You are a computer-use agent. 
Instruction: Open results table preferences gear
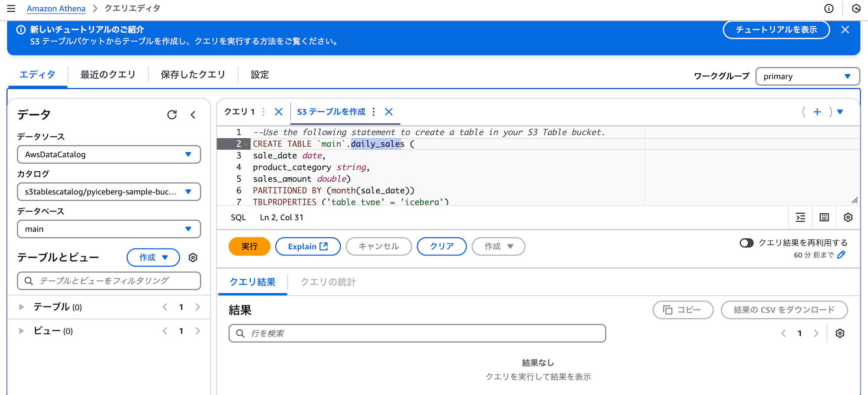click(x=840, y=333)
